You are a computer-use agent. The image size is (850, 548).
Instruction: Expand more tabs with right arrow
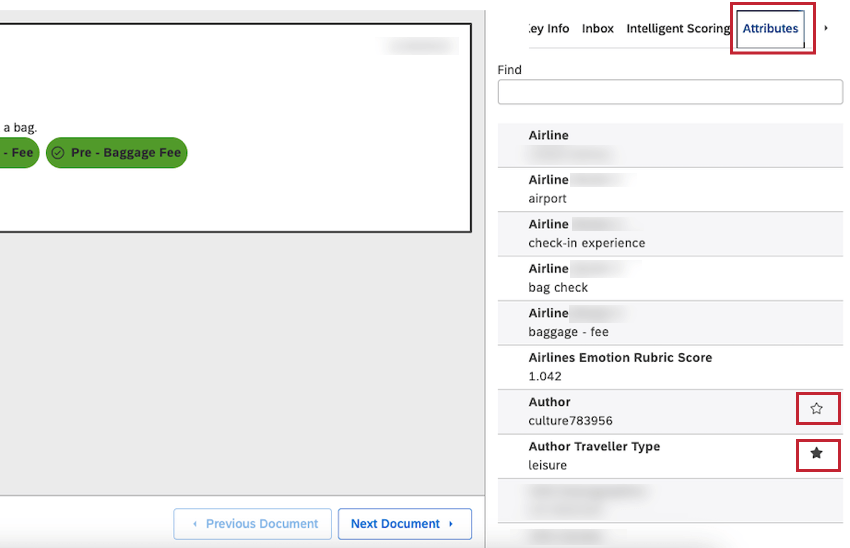(x=826, y=28)
